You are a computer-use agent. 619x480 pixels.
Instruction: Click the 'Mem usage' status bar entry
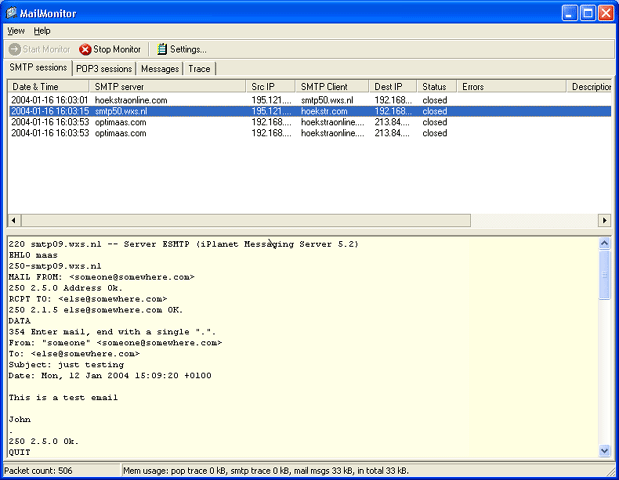266,471
